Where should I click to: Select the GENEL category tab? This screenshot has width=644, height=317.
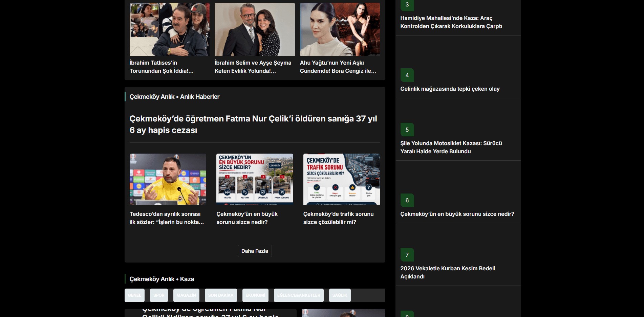pos(134,295)
